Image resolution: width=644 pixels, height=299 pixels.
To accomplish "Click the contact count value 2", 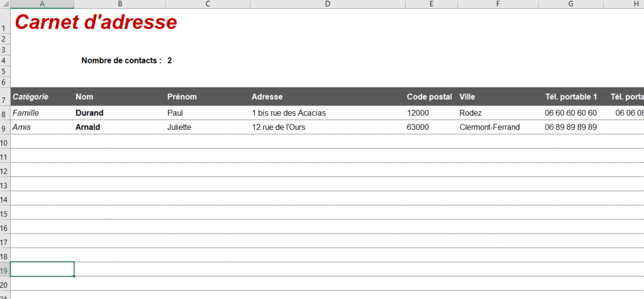I will pos(170,61).
